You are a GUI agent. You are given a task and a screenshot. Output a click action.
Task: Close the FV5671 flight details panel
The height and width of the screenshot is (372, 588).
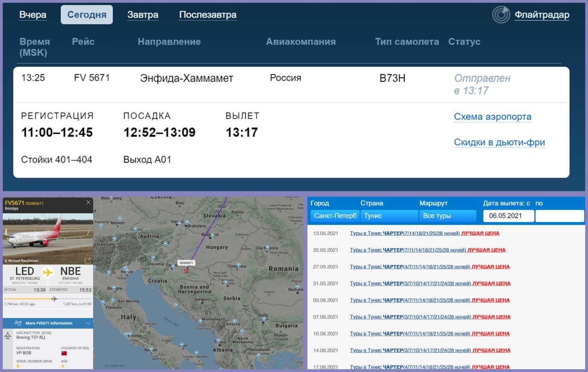tap(88, 202)
